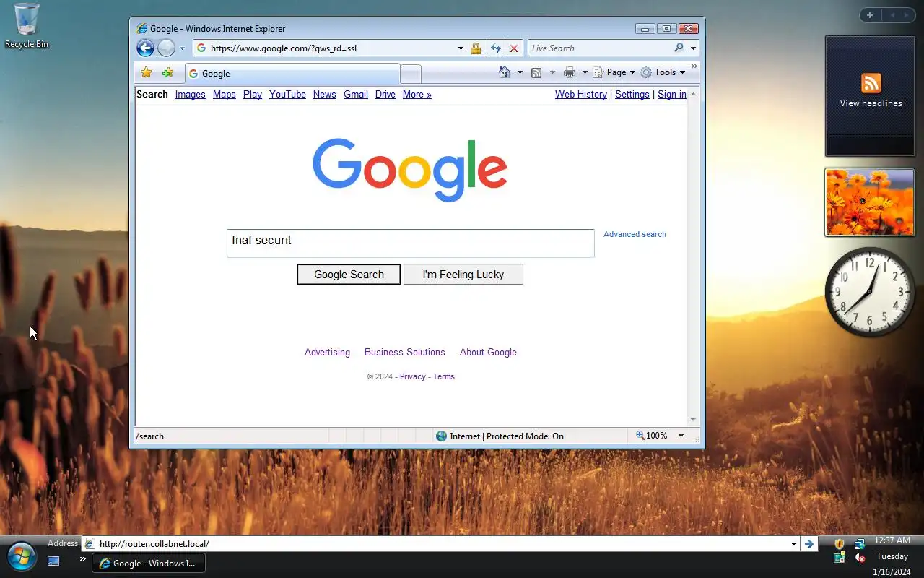Image resolution: width=924 pixels, height=578 pixels.
Task: Open the recent pages dropdown beside Forward
Action: (182, 48)
